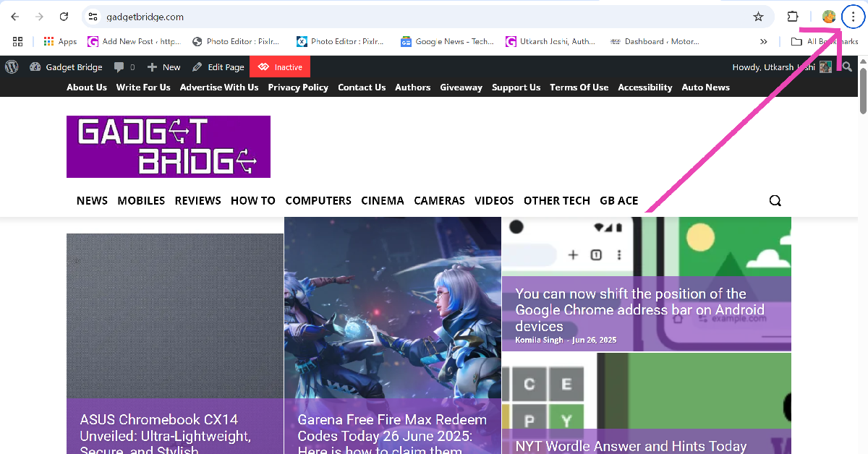Open the Auto News link

(706, 87)
